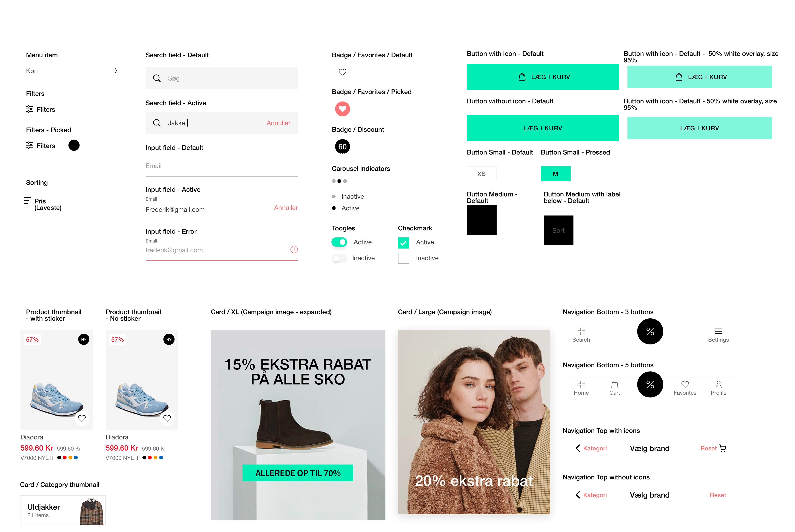This screenshot has width=795, height=532.
Task: Expand the Køn menu item chevron
Action: click(116, 71)
